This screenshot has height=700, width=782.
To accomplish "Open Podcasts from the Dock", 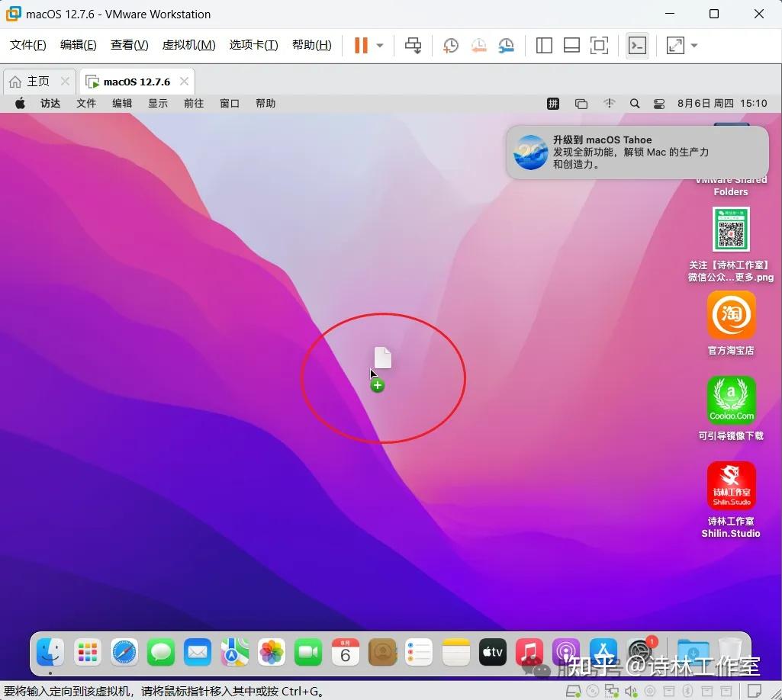I will pyautogui.click(x=566, y=652).
